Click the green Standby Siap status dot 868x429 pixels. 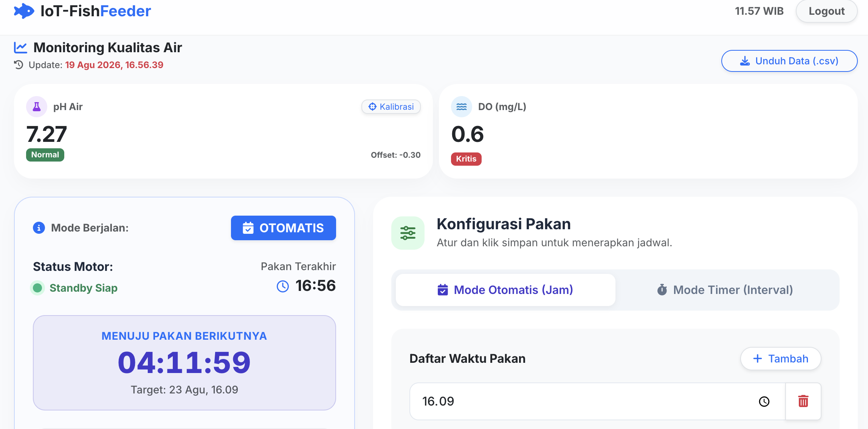(x=37, y=288)
